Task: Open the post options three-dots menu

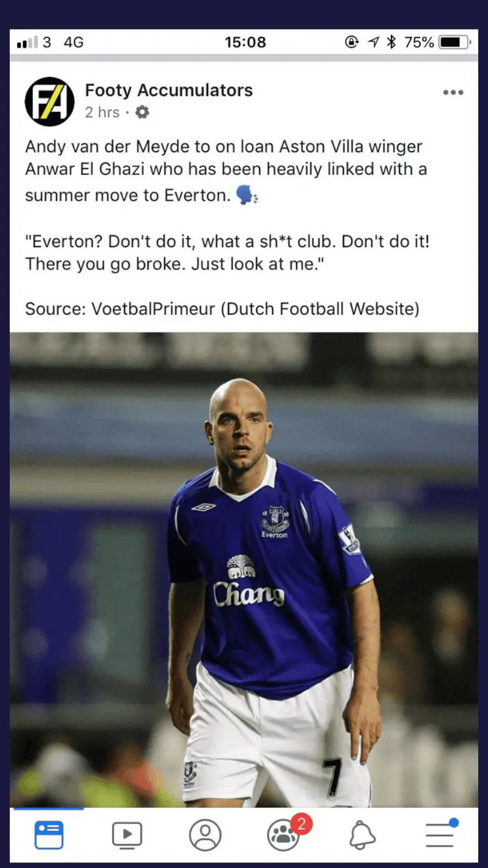Action: [453, 92]
